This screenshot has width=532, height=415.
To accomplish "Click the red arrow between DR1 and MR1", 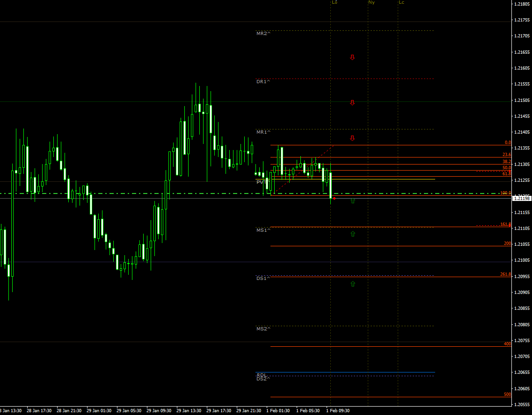I will [352, 103].
